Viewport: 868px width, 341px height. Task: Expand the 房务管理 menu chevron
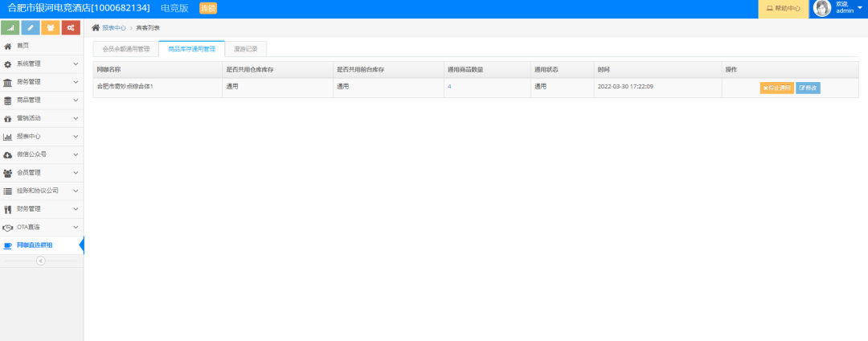[76, 82]
